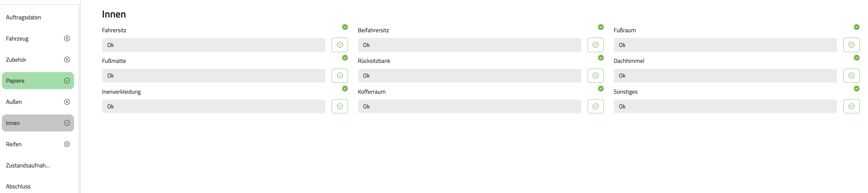Viewport: 868px width, 193px height.
Task: Toggle the Ok check button for Sonstiges
Action: coord(851,106)
